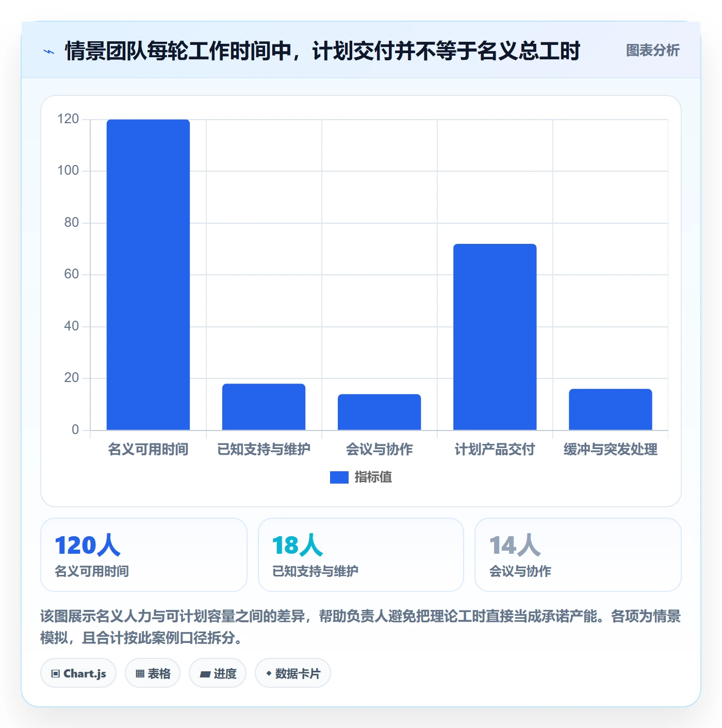Open the 120人 名义可用时间 data card

click(x=144, y=555)
